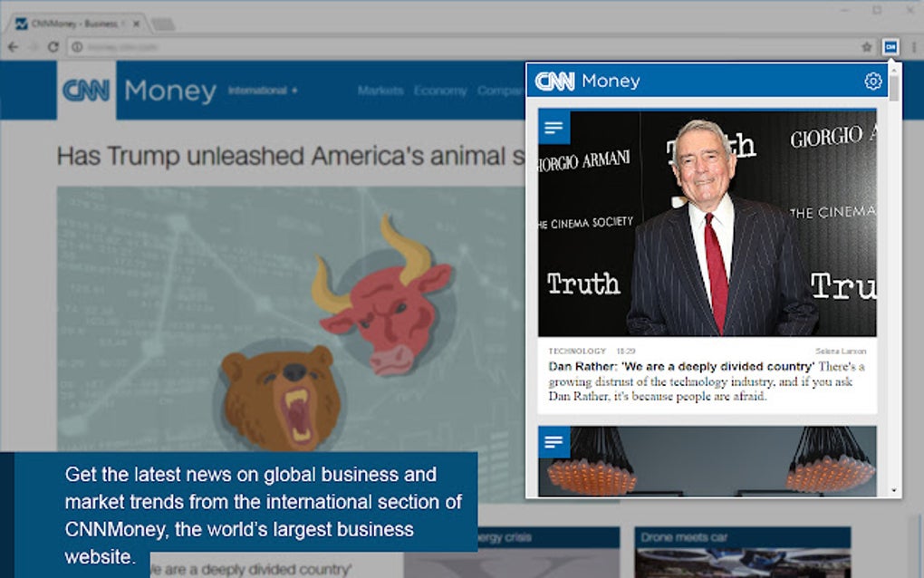Open the CNN Money extension toolbar icon
Image resolution: width=924 pixels, height=578 pixels.
(x=891, y=44)
